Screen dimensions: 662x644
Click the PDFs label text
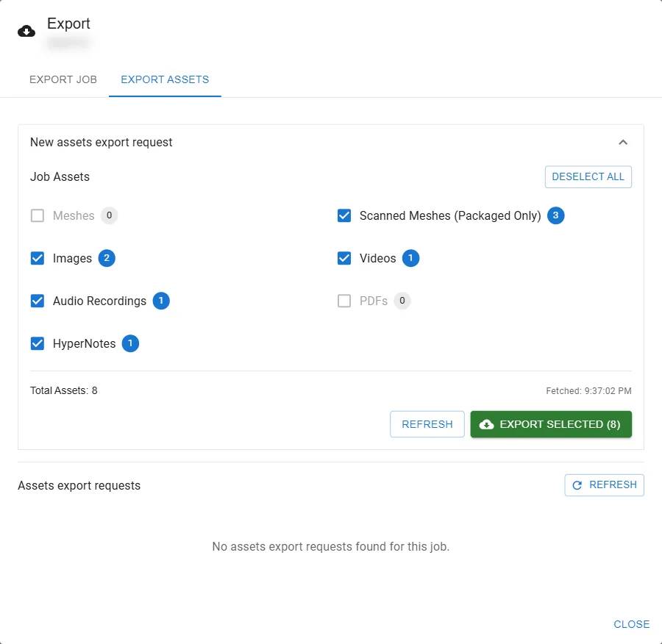(x=373, y=301)
